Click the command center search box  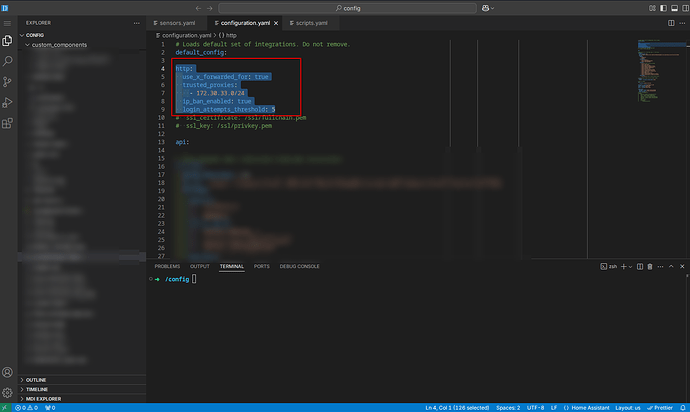point(347,8)
